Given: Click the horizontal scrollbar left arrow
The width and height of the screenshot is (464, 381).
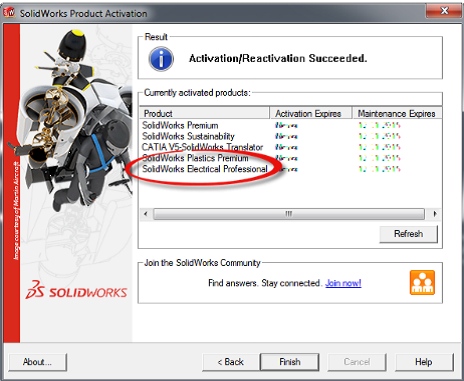Looking at the screenshot, I should coord(146,214).
